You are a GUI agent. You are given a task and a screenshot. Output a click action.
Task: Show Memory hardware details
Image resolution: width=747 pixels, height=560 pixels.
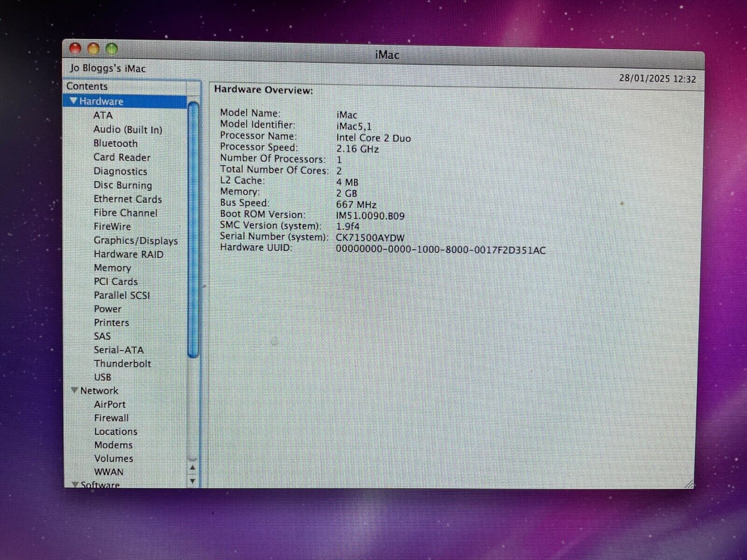coord(112,268)
